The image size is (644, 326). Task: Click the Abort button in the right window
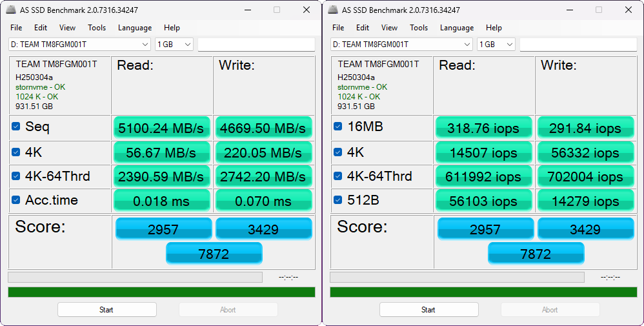(x=550, y=310)
